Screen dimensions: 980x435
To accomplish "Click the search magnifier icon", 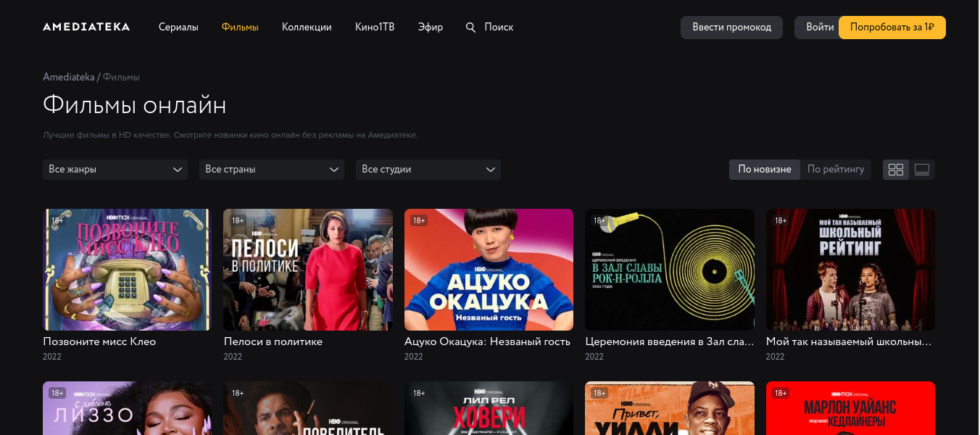I will coord(471,28).
